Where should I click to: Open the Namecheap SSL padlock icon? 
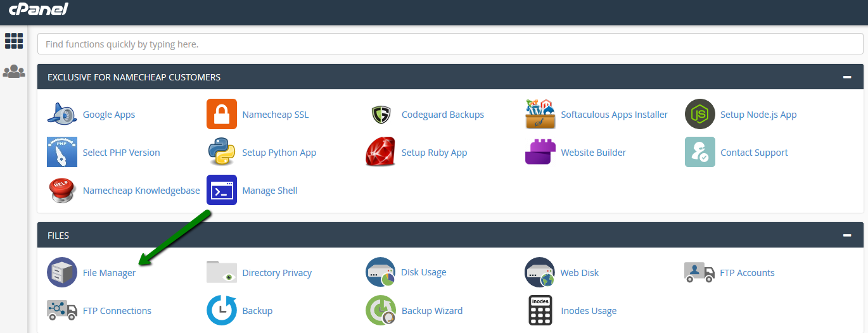pos(222,115)
